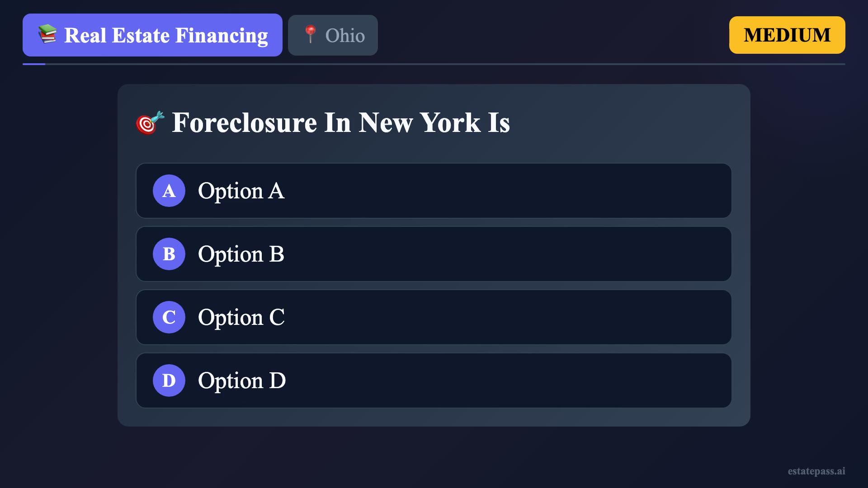The image size is (868, 488).
Task: Click the quiz progress bar
Action: click(434, 64)
